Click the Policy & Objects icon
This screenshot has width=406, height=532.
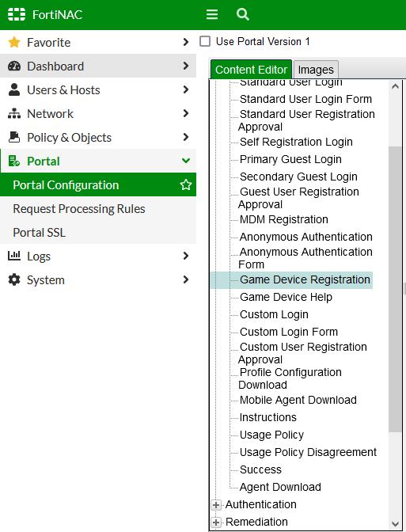coord(14,137)
